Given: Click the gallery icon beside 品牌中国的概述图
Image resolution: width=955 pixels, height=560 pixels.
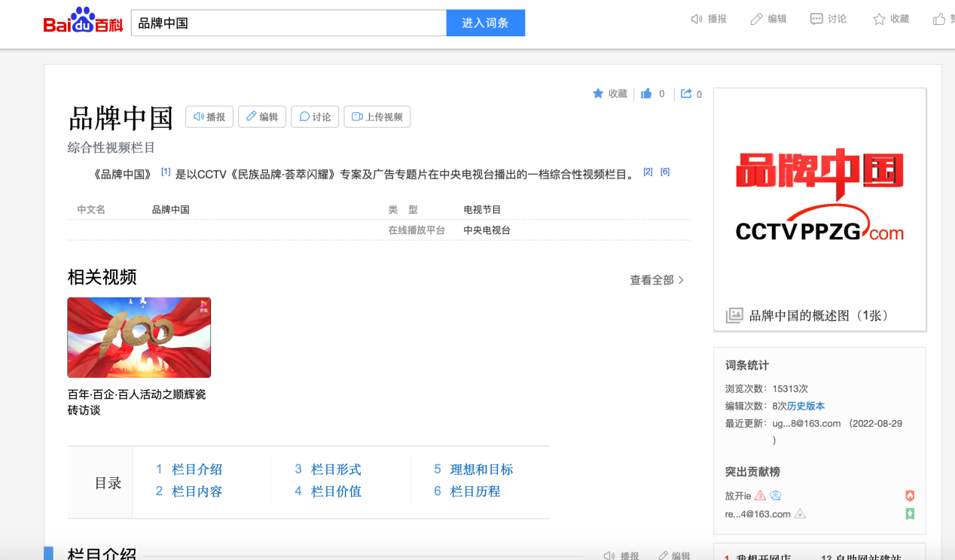Looking at the screenshot, I should (734, 315).
